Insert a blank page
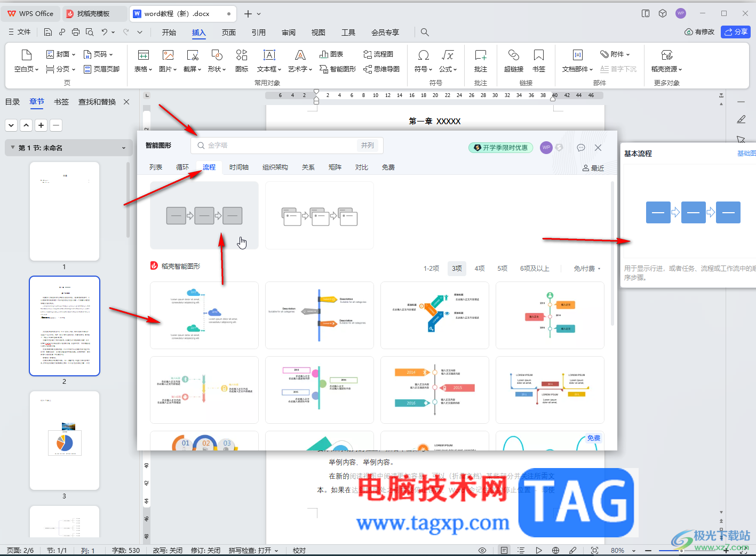This screenshot has height=556, width=756. coord(26,61)
